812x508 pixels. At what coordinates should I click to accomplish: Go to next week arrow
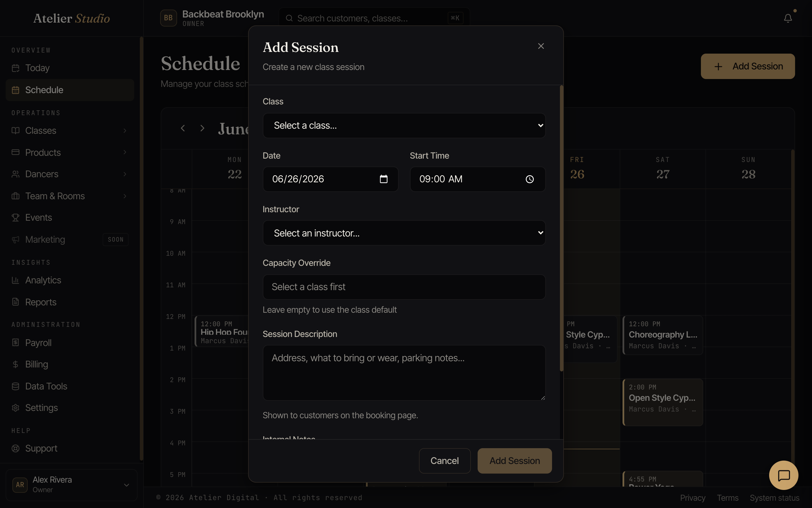pos(202,128)
